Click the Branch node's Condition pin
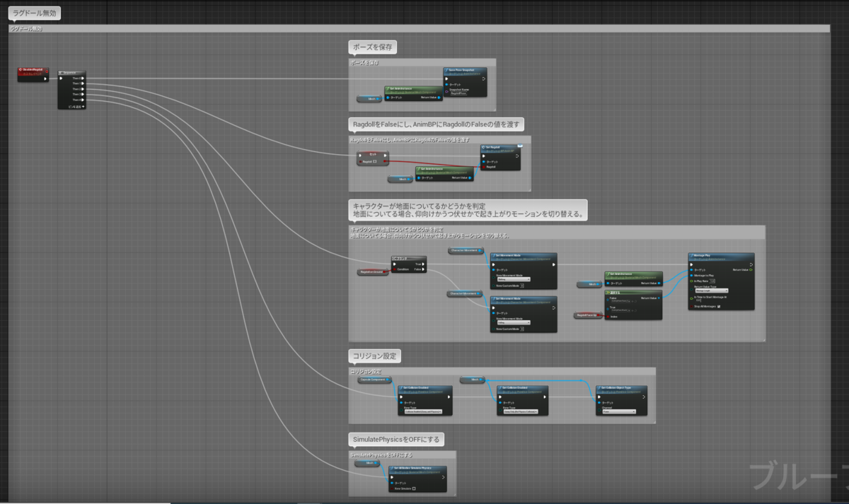 coord(394,269)
